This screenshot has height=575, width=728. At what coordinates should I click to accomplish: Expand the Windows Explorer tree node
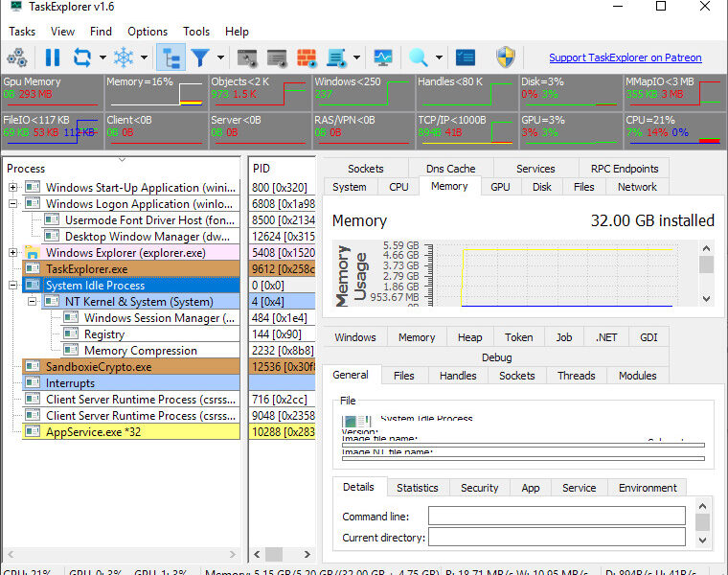click(x=13, y=253)
